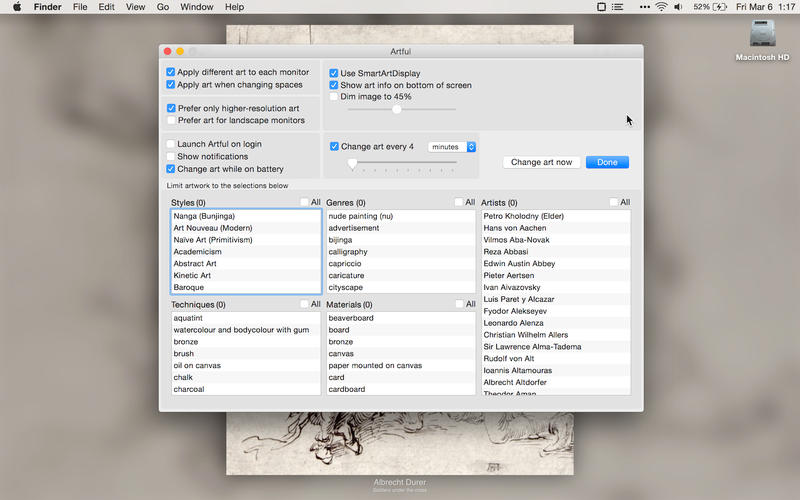Click the Done button
The height and width of the screenshot is (500, 800).
[607, 162]
